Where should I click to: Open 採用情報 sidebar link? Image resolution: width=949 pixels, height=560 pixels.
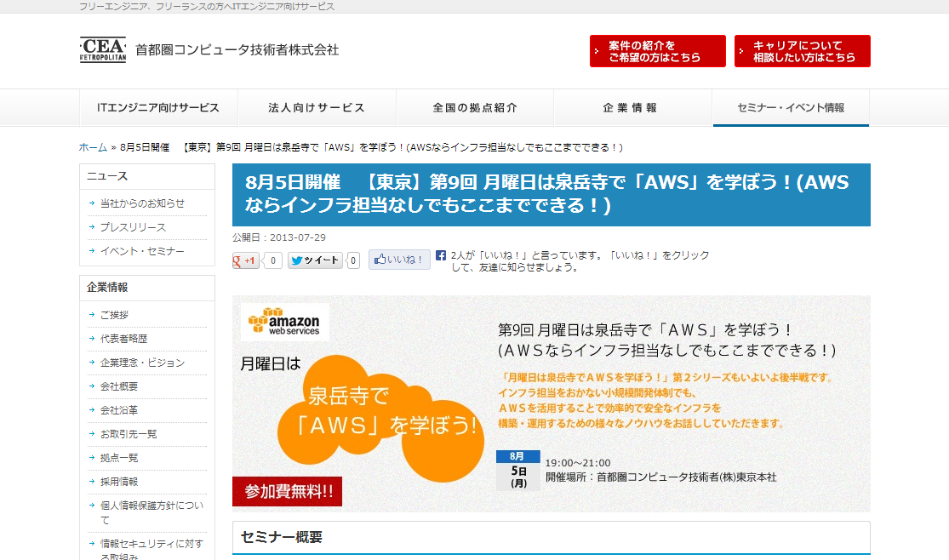click(x=119, y=482)
